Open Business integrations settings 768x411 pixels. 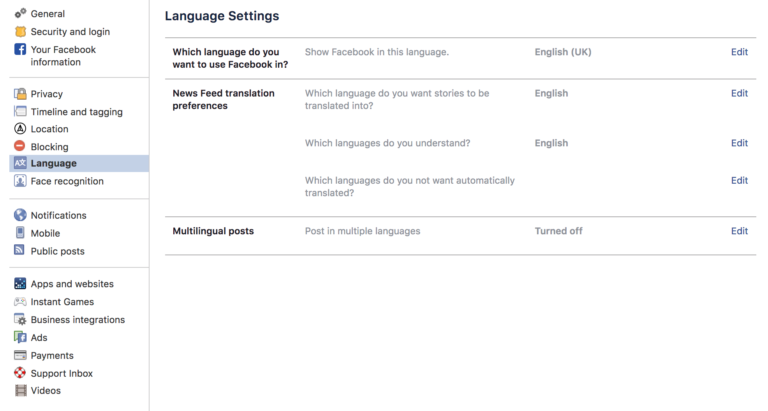tap(77, 319)
